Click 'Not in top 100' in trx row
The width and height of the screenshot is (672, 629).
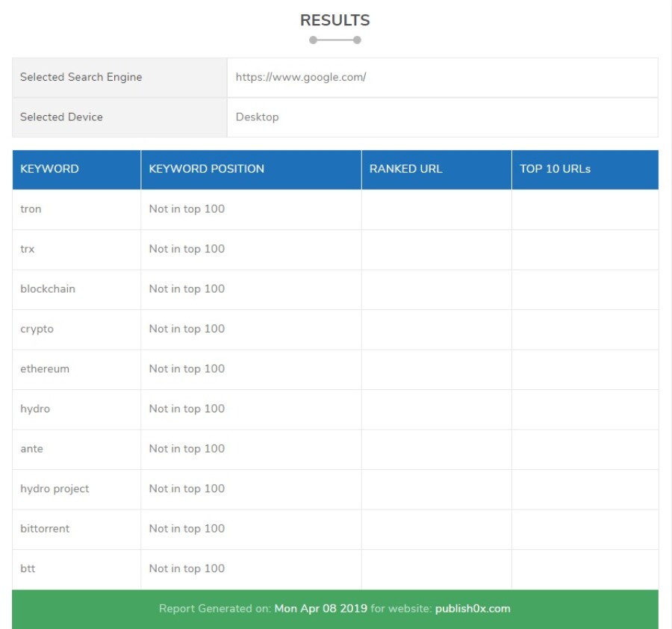187,249
